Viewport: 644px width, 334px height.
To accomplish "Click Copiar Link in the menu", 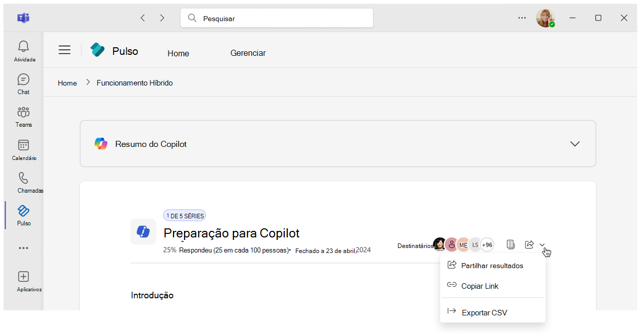I will coord(479,286).
